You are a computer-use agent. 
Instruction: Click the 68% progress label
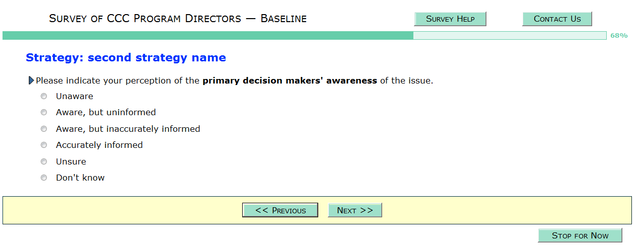619,36
